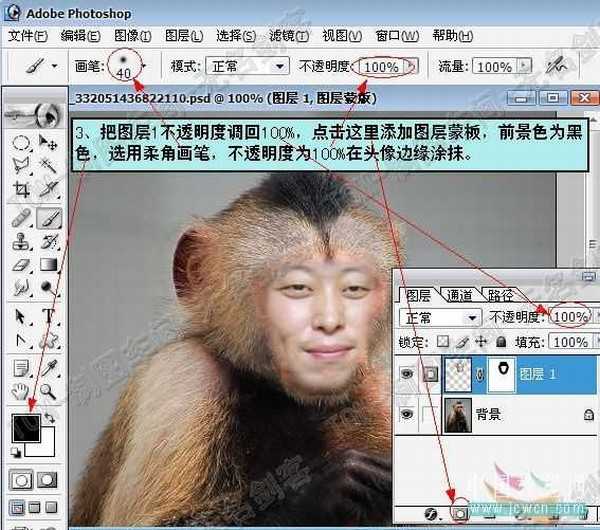
Task: Switch to standard screen mode
Action: (x=16, y=508)
